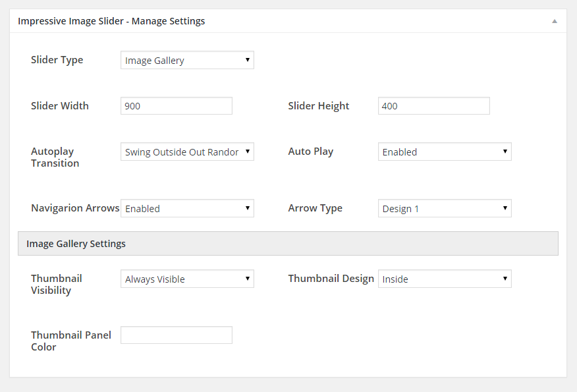Click the arrow on Arrow Type select
This screenshot has width=577, height=392.
click(x=505, y=208)
